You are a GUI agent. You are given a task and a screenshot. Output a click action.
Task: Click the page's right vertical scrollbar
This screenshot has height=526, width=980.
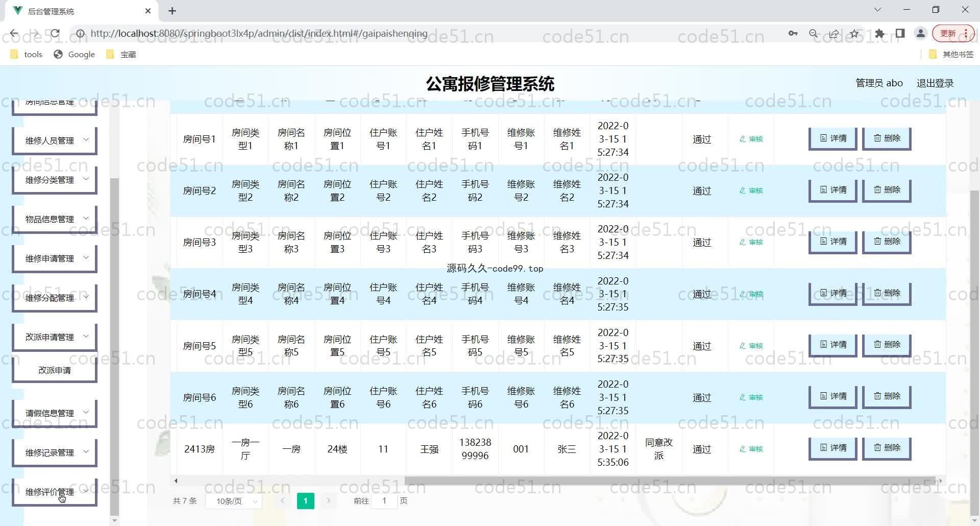click(x=974, y=352)
